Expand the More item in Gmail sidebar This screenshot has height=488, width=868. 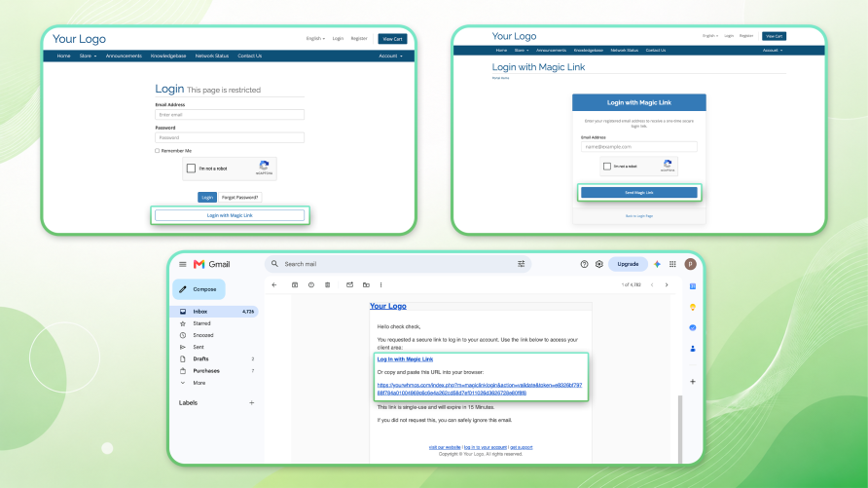[x=199, y=383]
